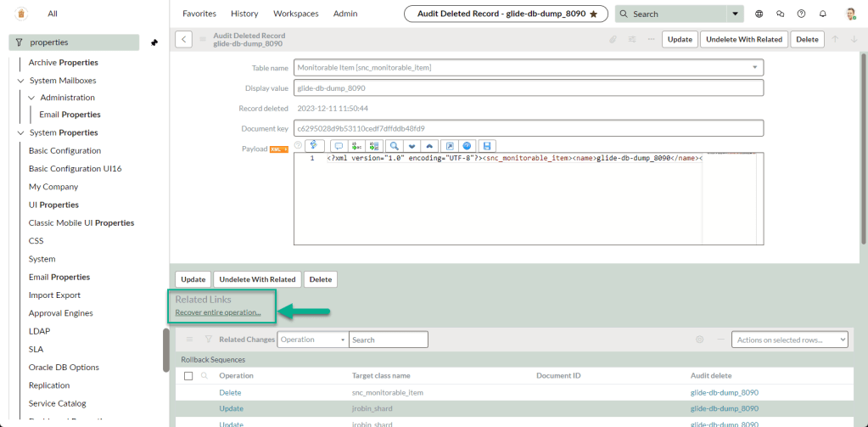This screenshot has height=427, width=868.
Task: Open the globe scope selector icon
Action: 759,14
